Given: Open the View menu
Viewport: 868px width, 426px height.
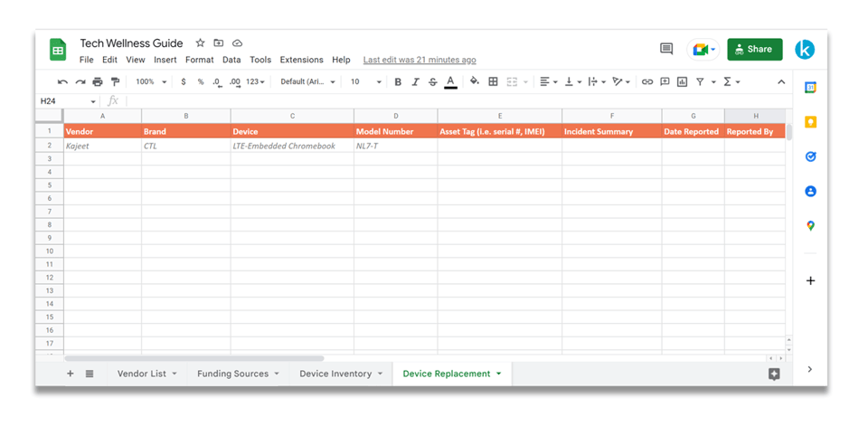Looking at the screenshot, I should (x=135, y=60).
